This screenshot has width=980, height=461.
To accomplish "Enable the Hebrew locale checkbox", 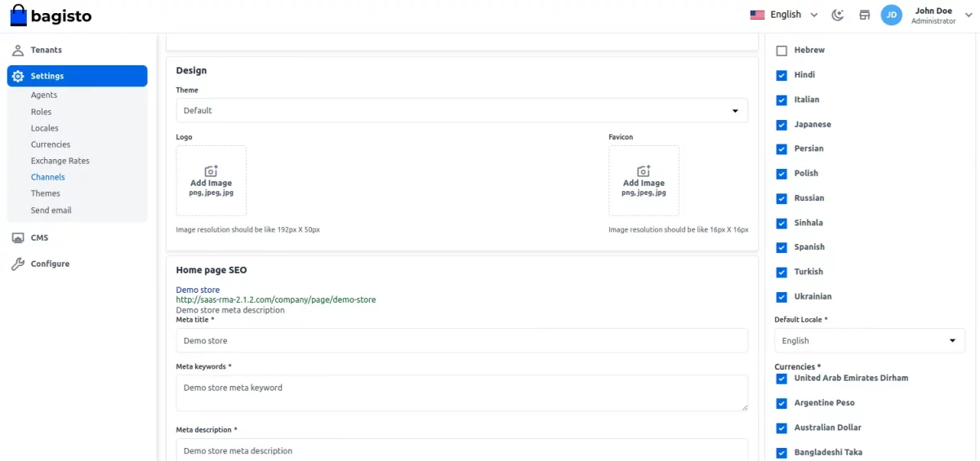I will pos(782,51).
